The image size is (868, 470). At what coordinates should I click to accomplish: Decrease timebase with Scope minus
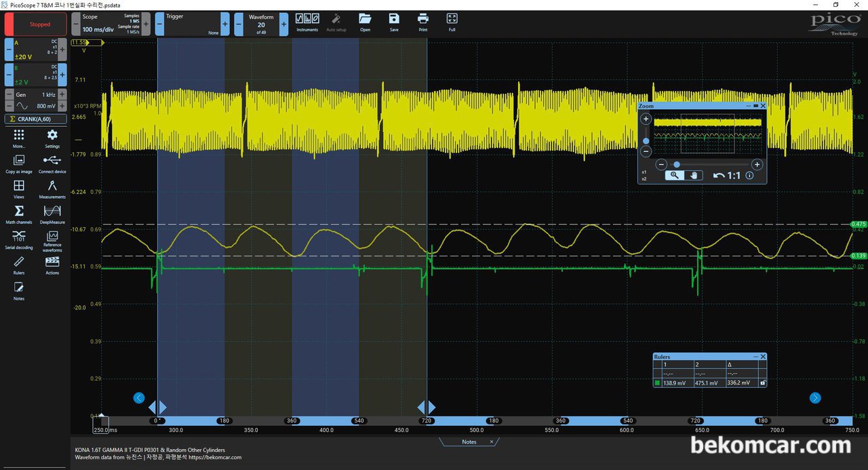click(x=75, y=24)
